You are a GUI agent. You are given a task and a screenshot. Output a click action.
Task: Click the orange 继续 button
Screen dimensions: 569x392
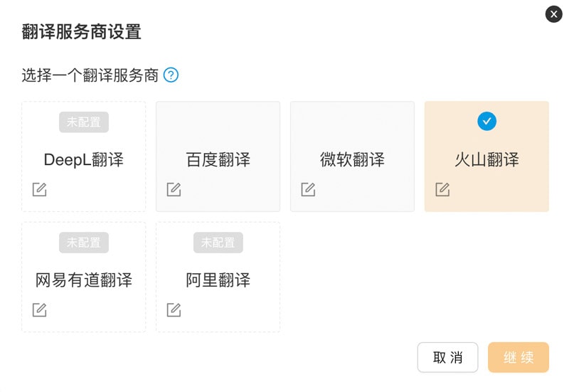[519, 357]
